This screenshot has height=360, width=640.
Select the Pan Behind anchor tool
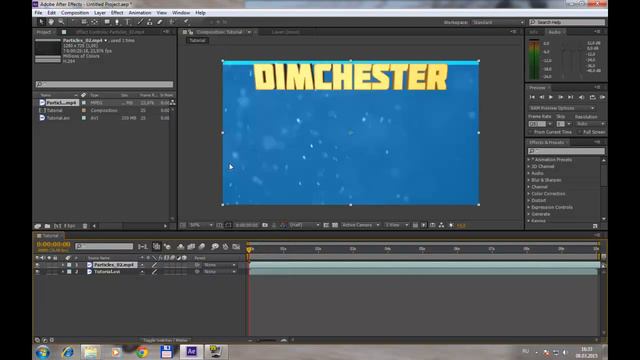tap(94, 22)
